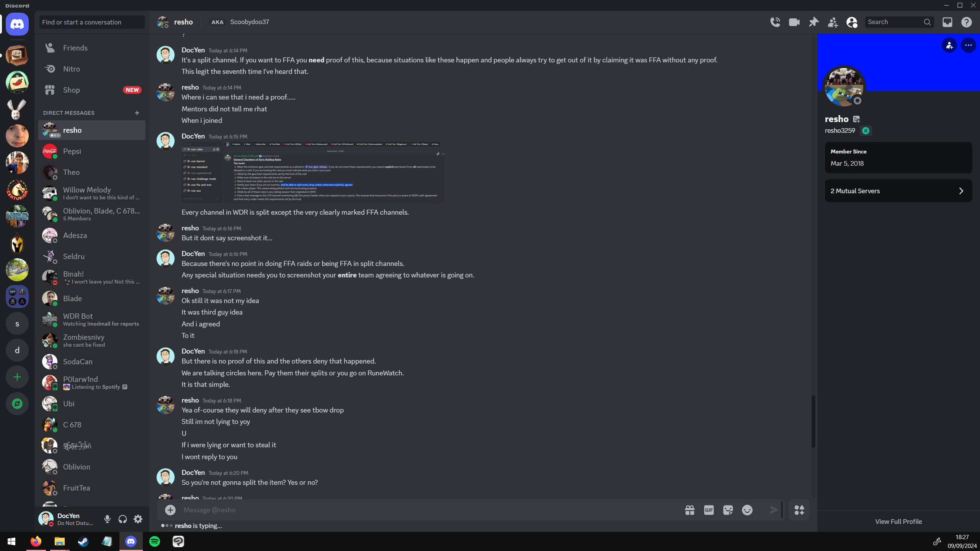Open the user profile icon

(x=852, y=21)
